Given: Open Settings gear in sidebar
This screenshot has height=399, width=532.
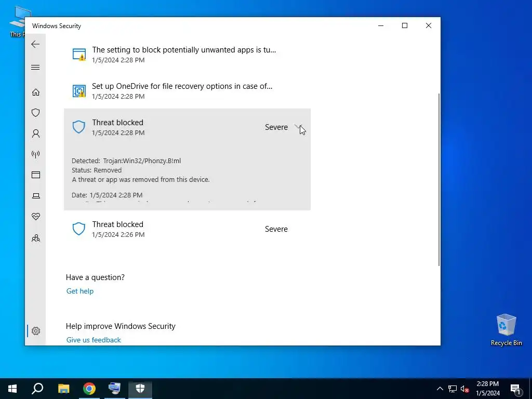Looking at the screenshot, I should (36, 331).
